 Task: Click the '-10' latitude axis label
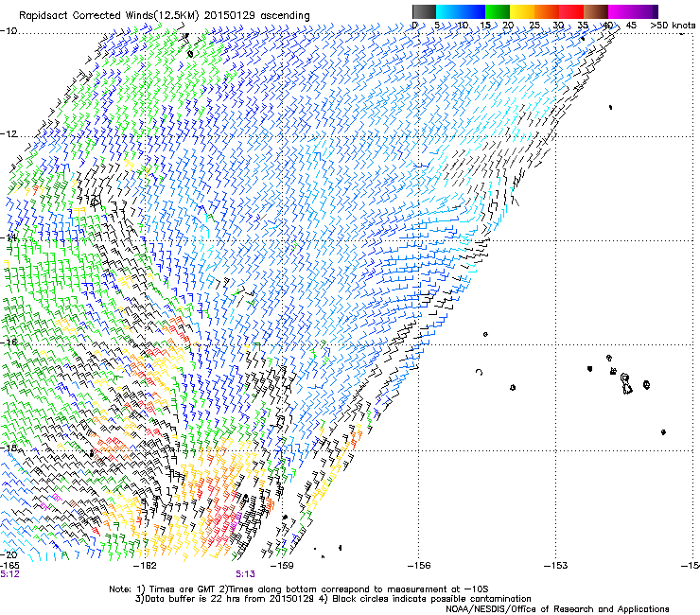click(x=9, y=31)
